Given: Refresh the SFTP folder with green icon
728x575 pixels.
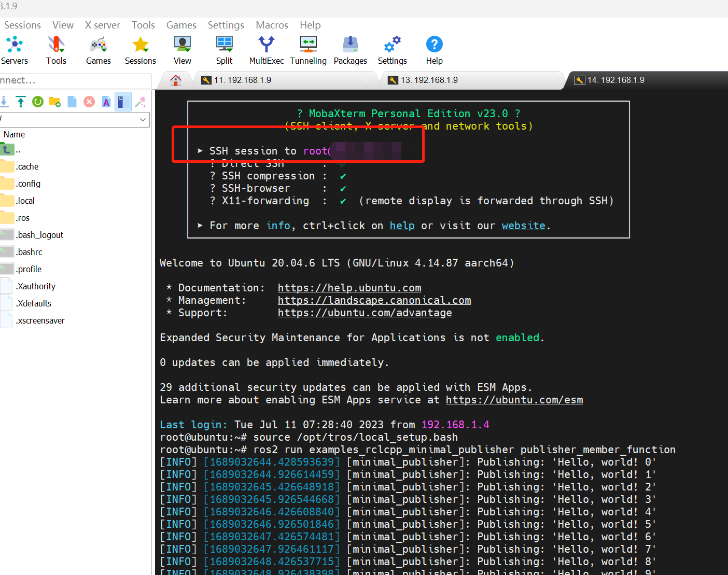Looking at the screenshot, I should [38, 102].
